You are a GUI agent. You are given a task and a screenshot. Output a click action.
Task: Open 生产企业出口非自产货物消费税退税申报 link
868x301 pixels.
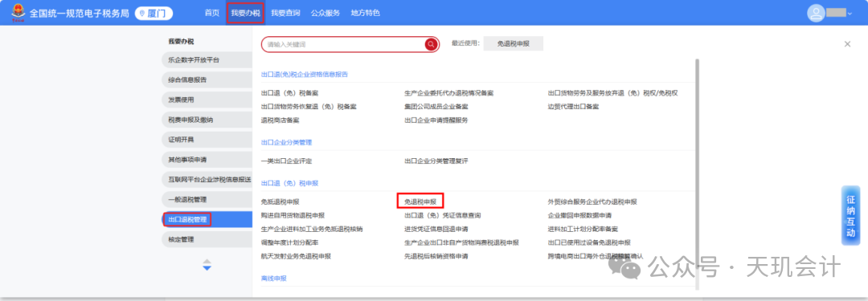(461, 242)
